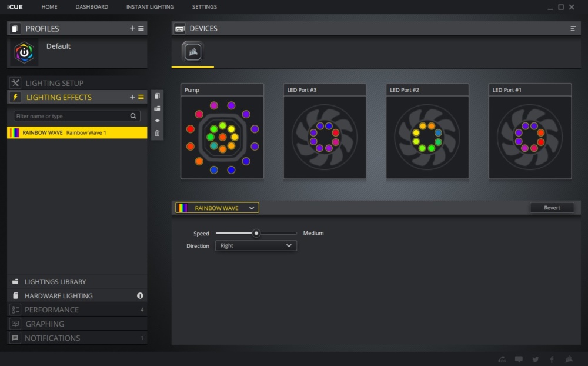Click the Lighting Effects lightning bolt icon
This screenshot has height=366, width=588.
tap(15, 97)
